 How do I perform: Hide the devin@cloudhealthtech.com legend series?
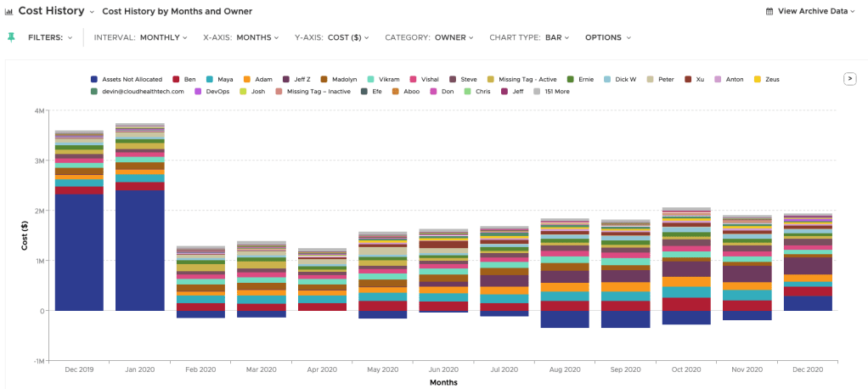[142, 91]
